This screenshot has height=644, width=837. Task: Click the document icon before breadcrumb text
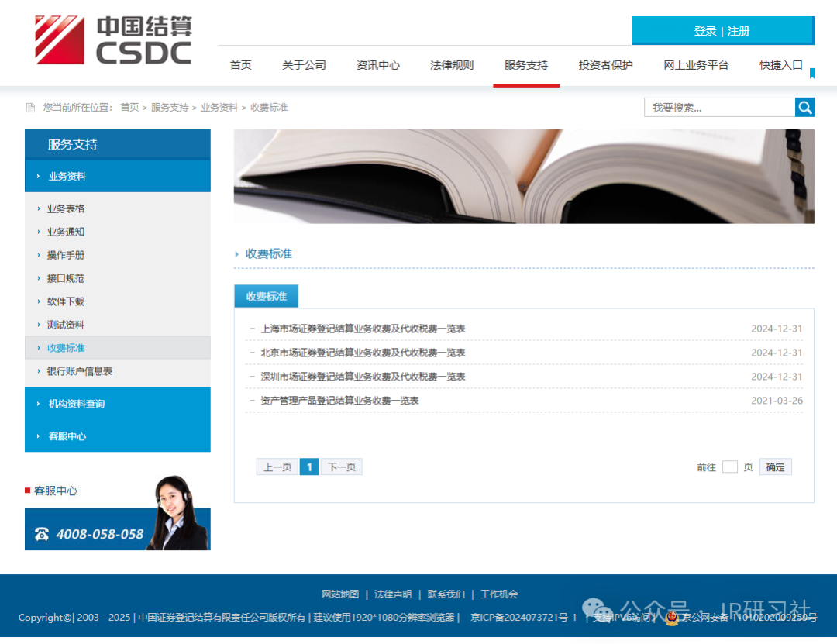click(x=30, y=108)
